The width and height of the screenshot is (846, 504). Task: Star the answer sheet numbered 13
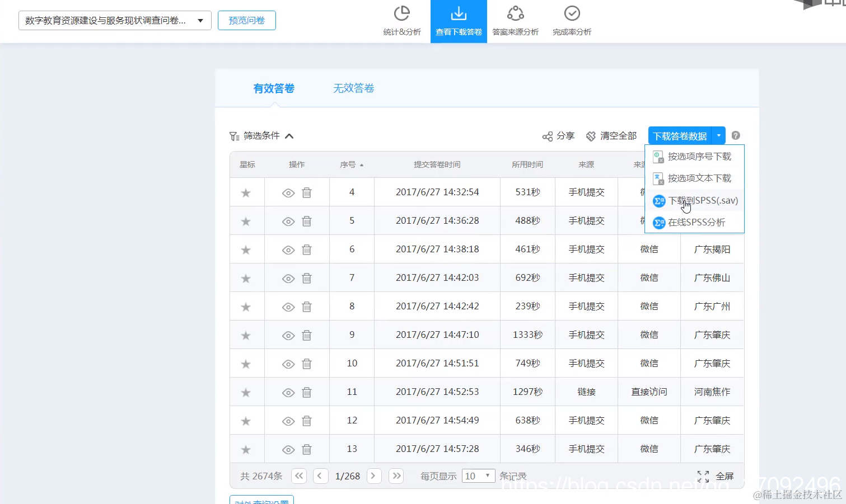click(x=246, y=449)
